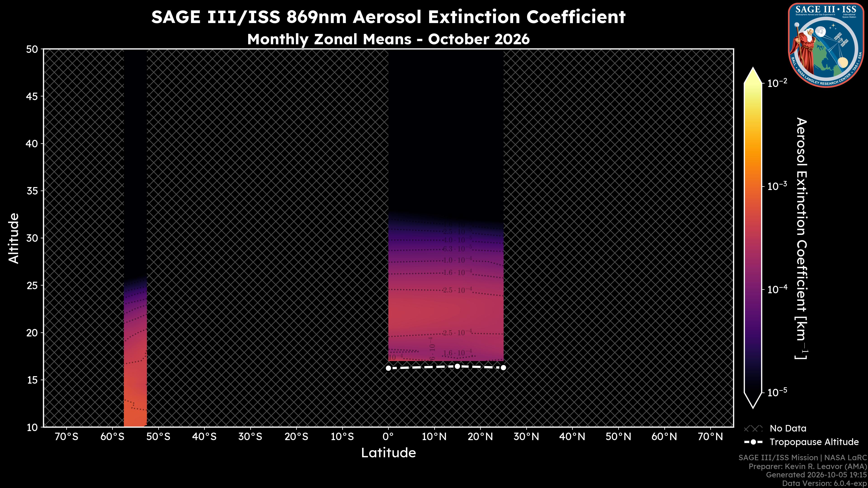Select the tropopause marker dot at 0° latitude
868x488 pixels.
click(x=388, y=368)
